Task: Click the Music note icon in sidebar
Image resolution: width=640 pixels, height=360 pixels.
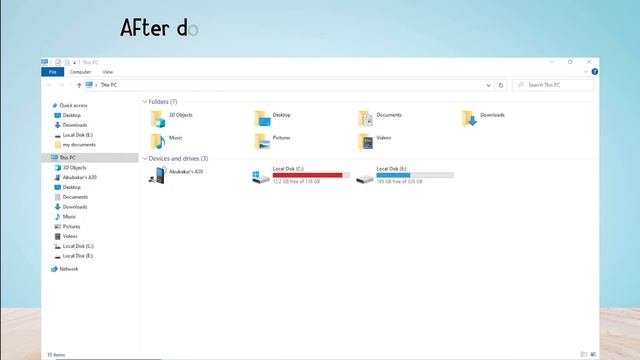Action: coord(58,217)
